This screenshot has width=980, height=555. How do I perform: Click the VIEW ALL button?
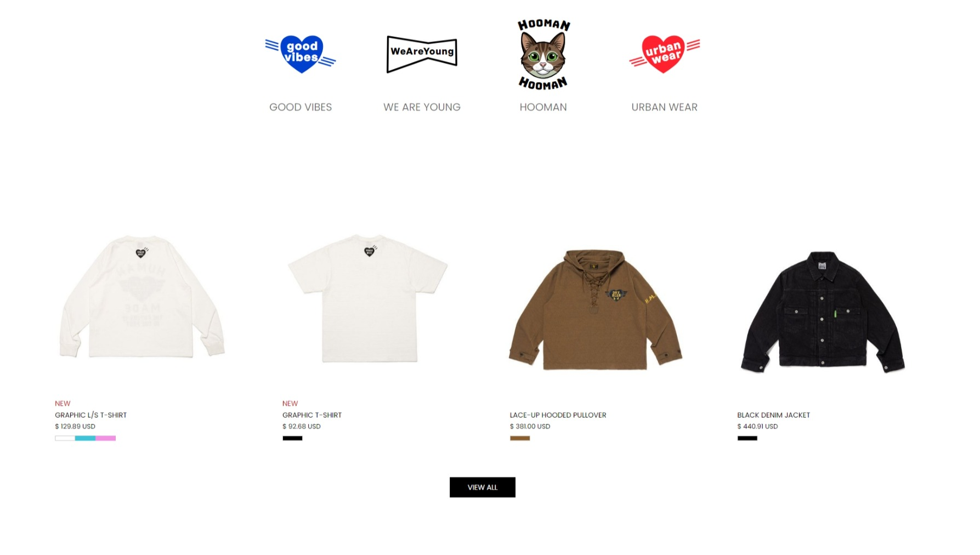tap(483, 487)
